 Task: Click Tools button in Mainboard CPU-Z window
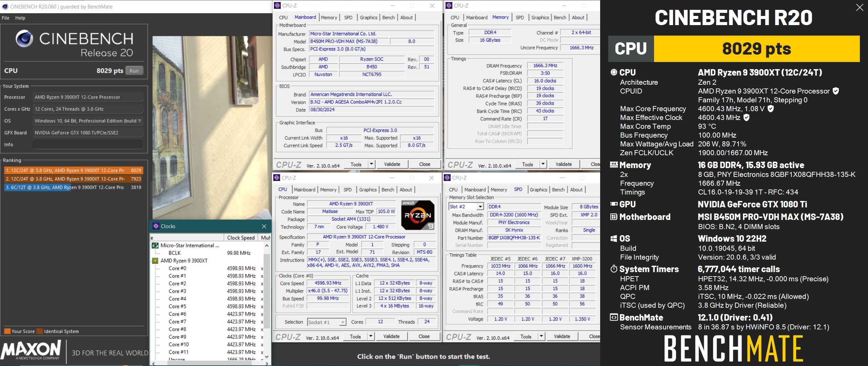click(356, 164)
